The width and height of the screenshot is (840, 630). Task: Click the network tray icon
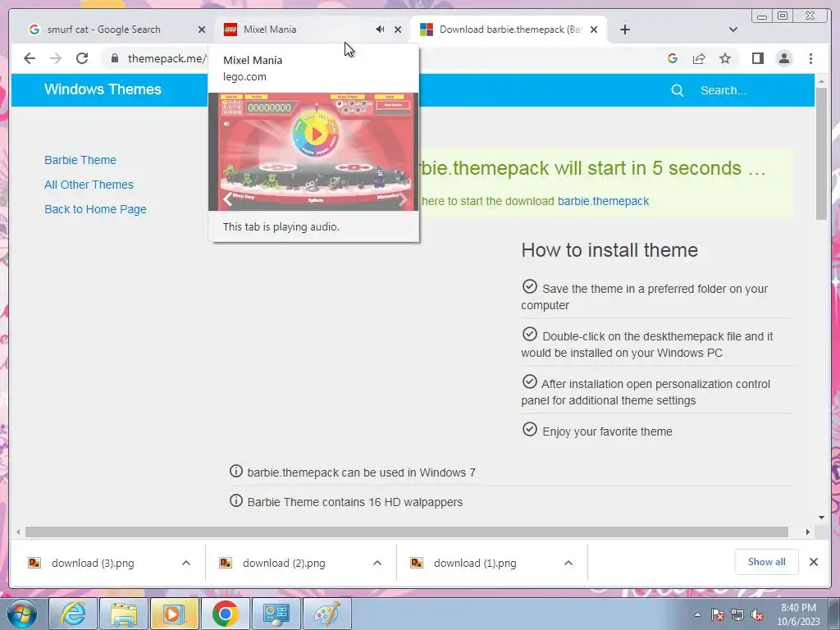tap(737, 615)
